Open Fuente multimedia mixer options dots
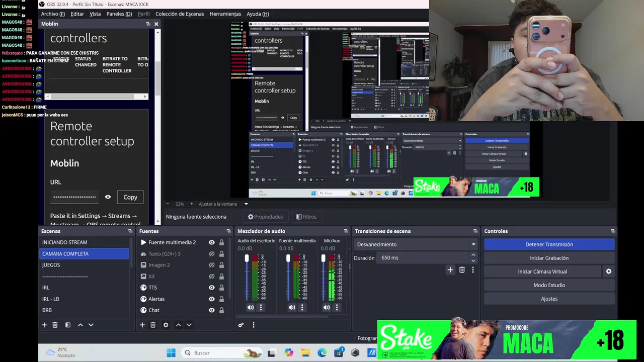The height and width of the screenshot is (362, 644). (302, 307)
